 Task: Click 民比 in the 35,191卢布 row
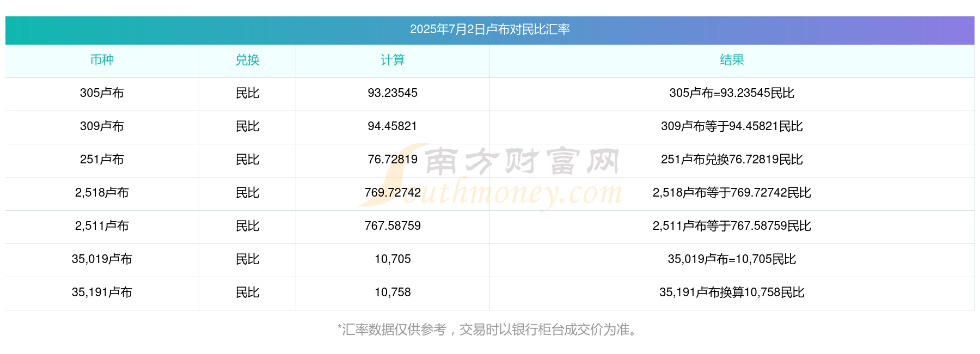tap(247, 292)
